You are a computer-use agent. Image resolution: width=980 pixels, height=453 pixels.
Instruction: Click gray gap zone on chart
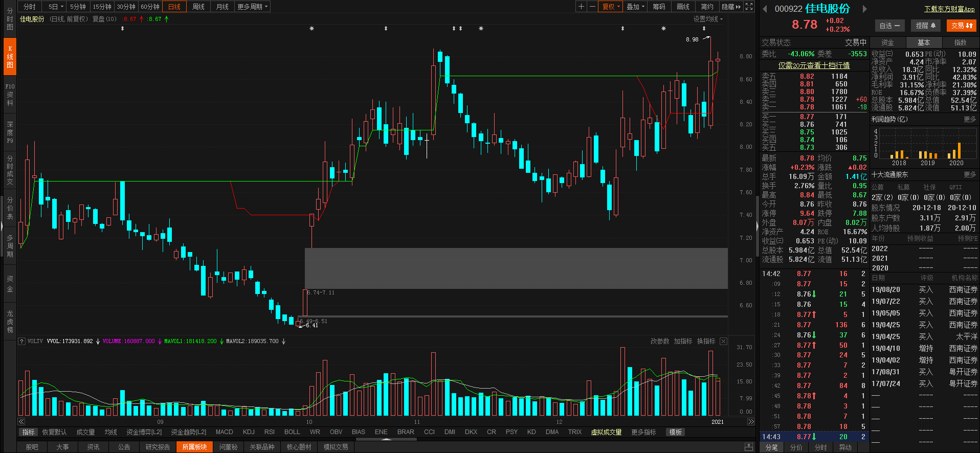[516, 268]
